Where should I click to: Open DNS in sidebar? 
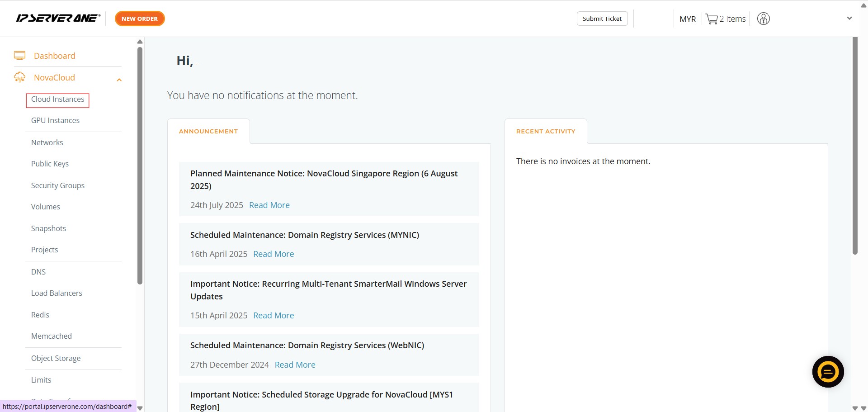pos(38,272)
